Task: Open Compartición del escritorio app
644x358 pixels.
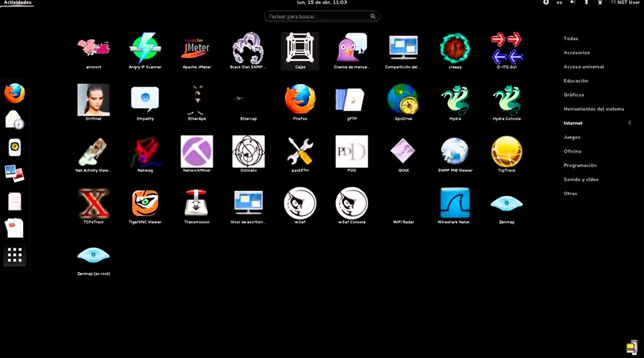Action: pos(404,51)
